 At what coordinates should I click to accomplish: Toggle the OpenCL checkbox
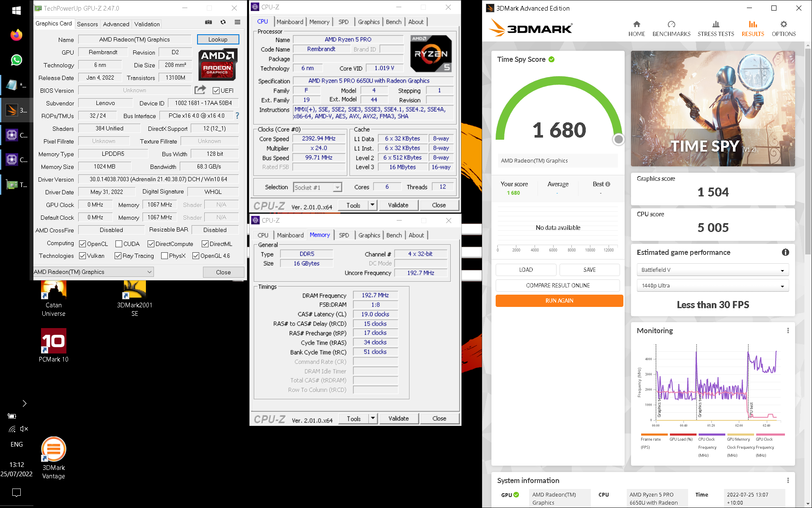coord(82,244)
